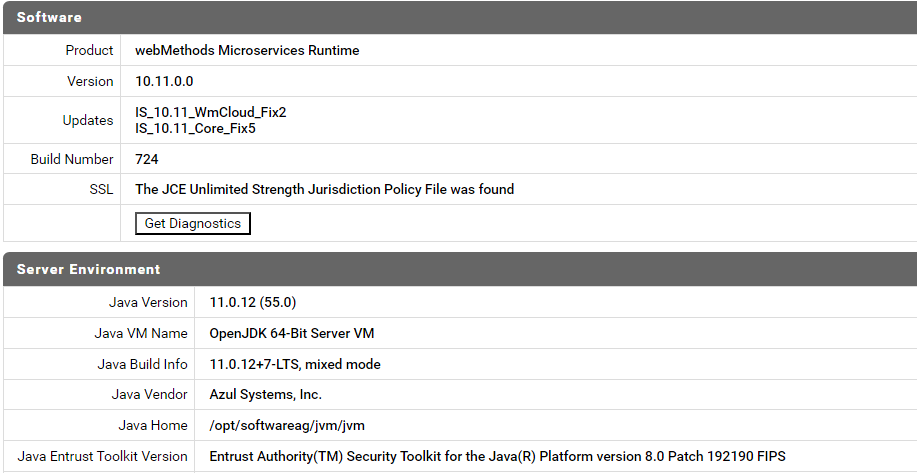Select the OpenJDK 64-Bit Server VM text

click(x=291, y=333)
